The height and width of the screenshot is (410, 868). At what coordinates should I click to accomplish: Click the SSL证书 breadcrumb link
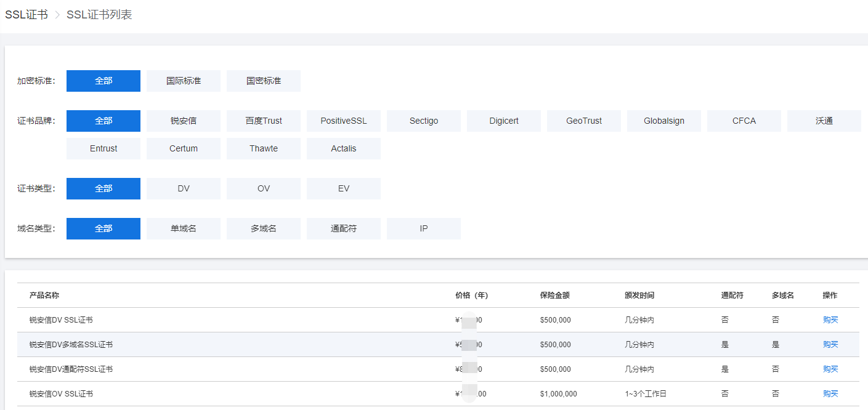26,15
